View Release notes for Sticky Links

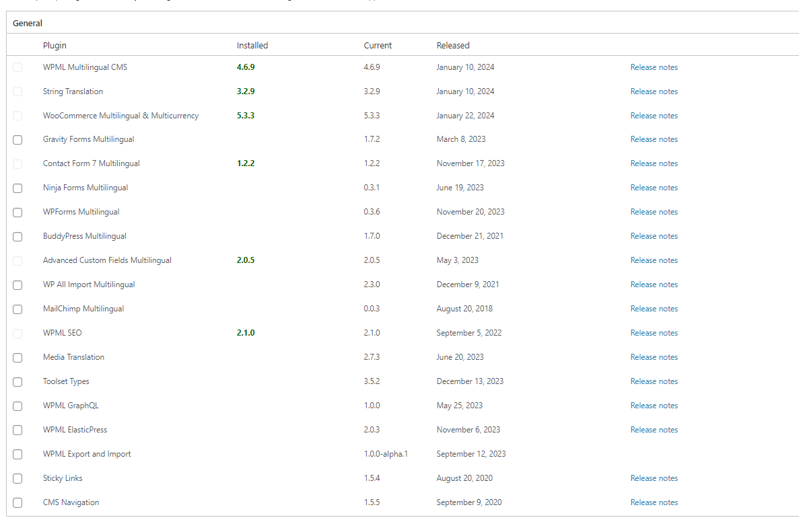[x=654, y=478]
